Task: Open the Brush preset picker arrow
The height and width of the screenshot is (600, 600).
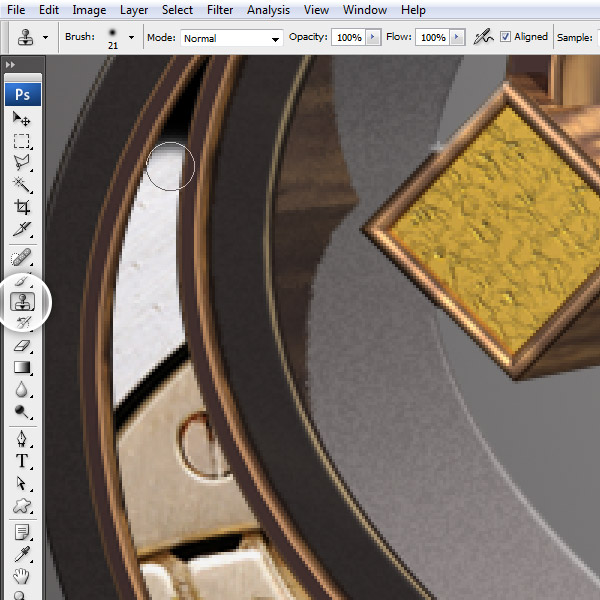Action: [131, 38]
